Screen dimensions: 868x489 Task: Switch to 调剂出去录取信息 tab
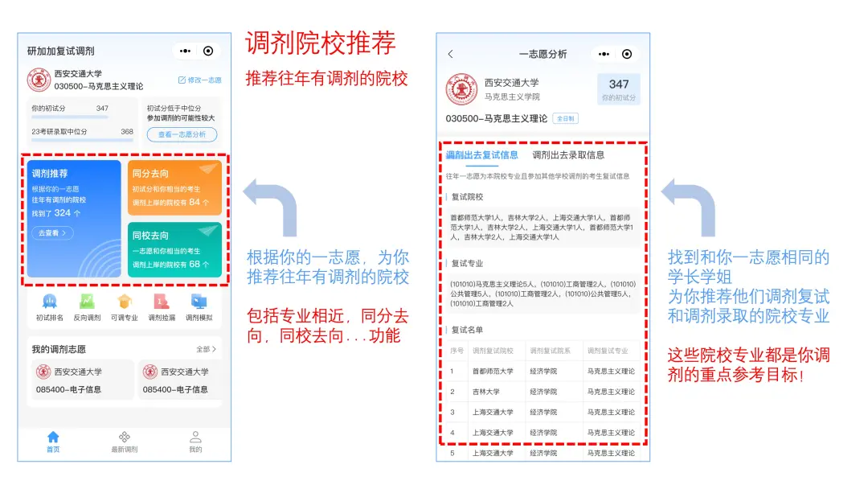click(568, 155)
